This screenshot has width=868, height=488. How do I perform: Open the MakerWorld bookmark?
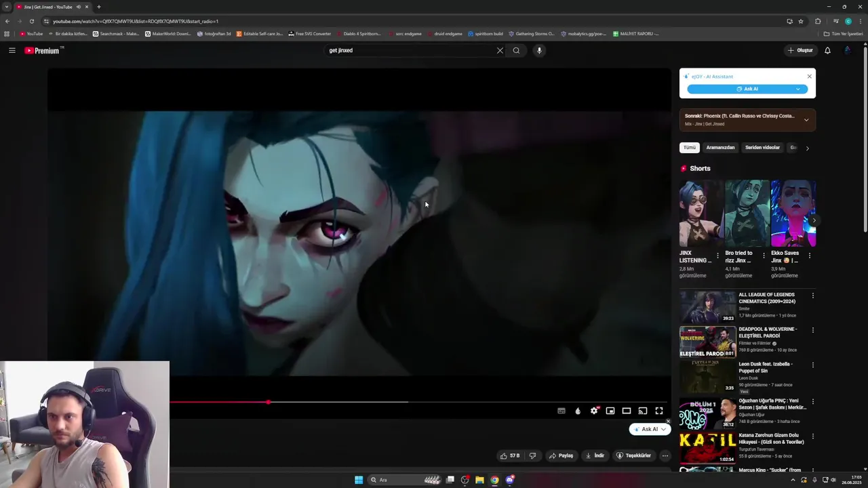168,33
